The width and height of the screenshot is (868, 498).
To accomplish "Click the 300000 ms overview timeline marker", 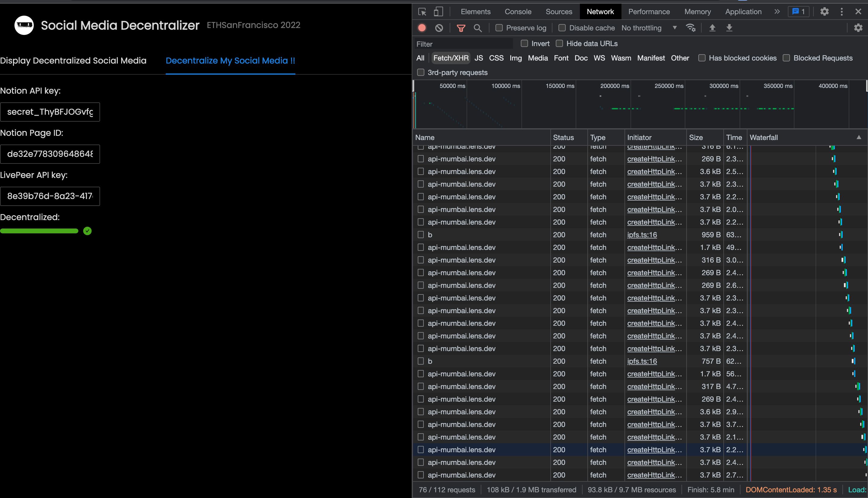I will point(724,86).
